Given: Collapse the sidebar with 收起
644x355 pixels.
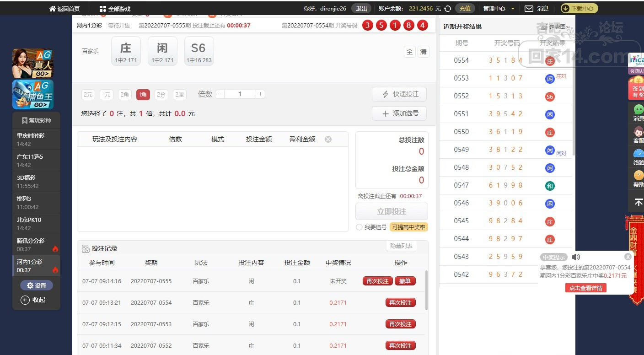Looking at the screenshot, I should tap(33, 300).
